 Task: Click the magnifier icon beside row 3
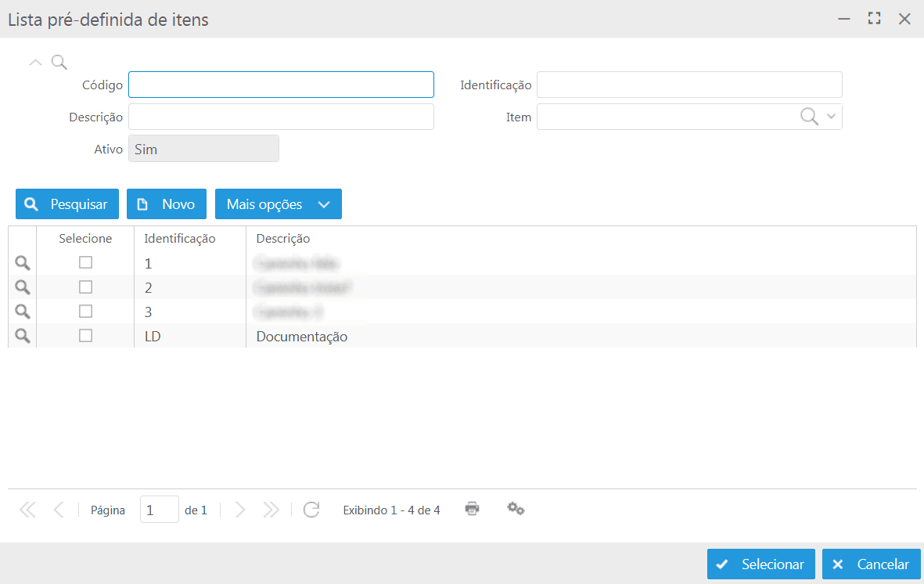23,312
